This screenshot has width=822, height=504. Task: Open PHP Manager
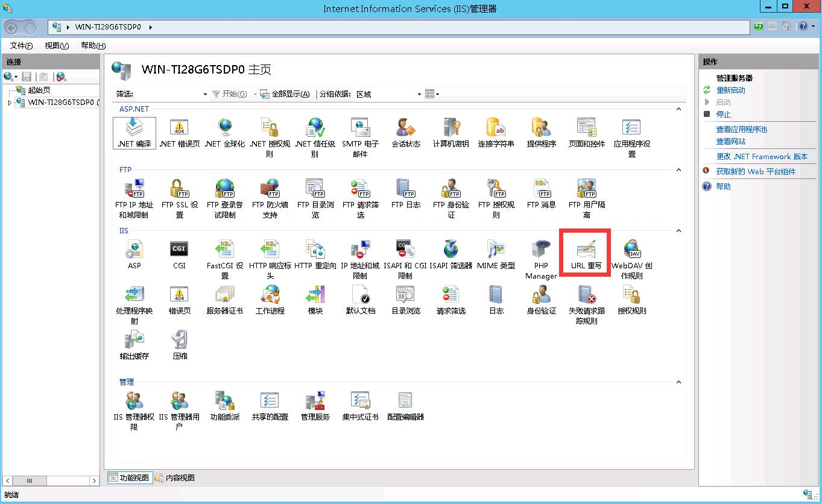point(540,253)
